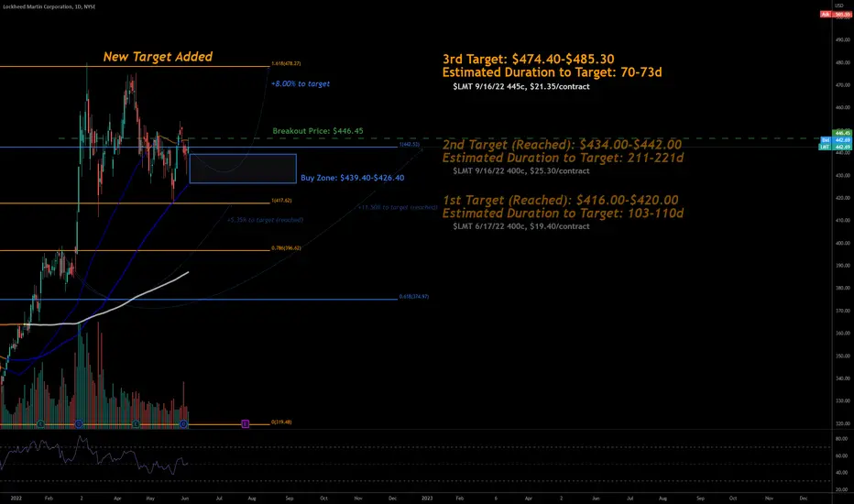Screen dimensions: 854x504
Task: Click the 490.00 price scale label
Action: pos(843,39)
